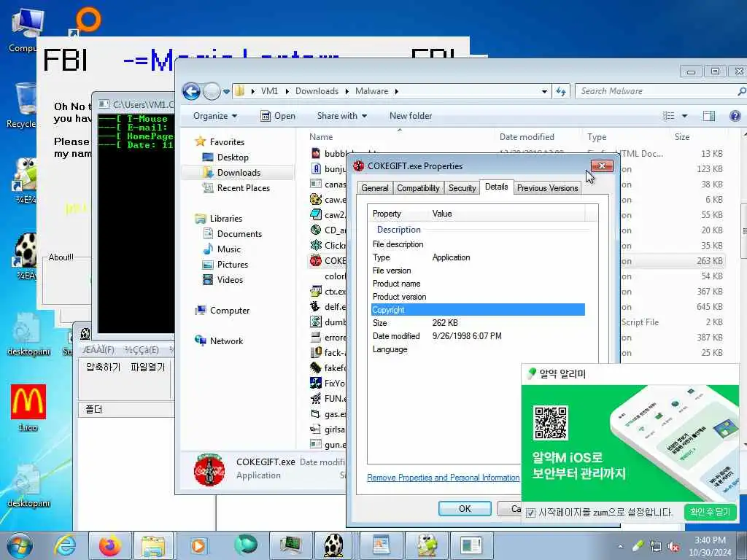Image resolution: width=747 pixels, height=560 pixels.
Task: Click the New folder button
Action: coord(411,116)
